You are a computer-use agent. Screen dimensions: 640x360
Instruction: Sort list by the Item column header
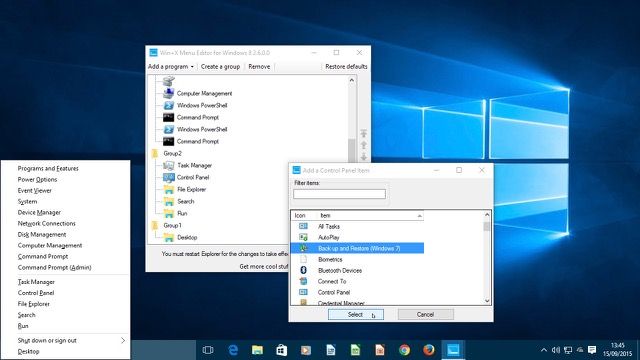coord(370,216)
